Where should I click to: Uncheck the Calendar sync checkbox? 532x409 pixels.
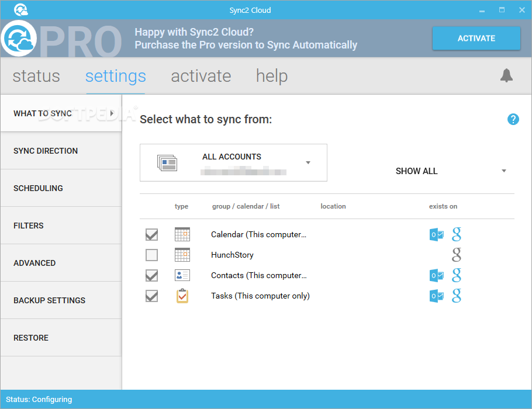pos(151,234)
